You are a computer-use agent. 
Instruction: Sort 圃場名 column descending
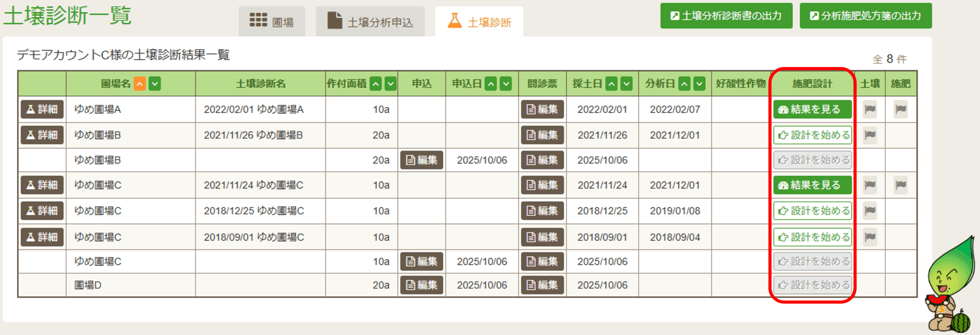point(155,83)
